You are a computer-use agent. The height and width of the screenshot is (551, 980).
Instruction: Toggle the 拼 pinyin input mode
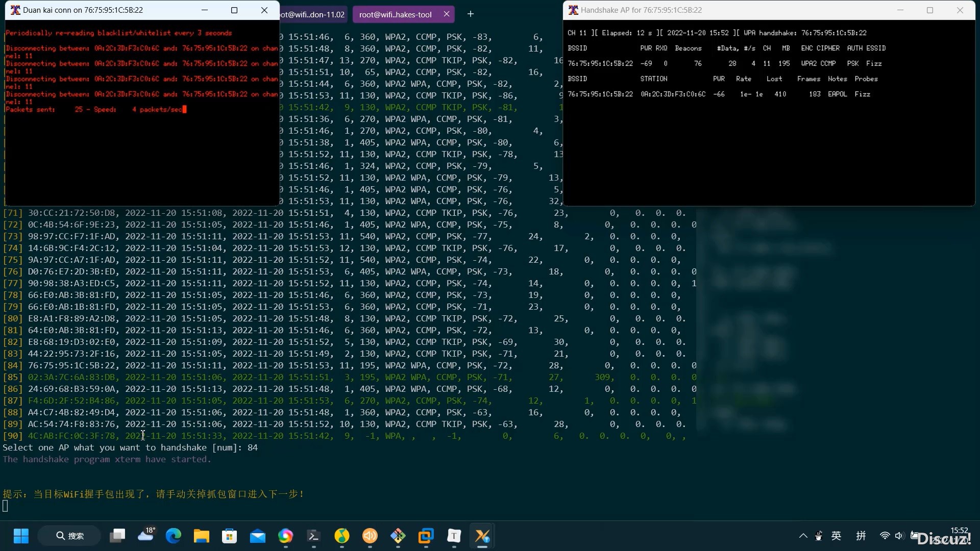point(861,536)
